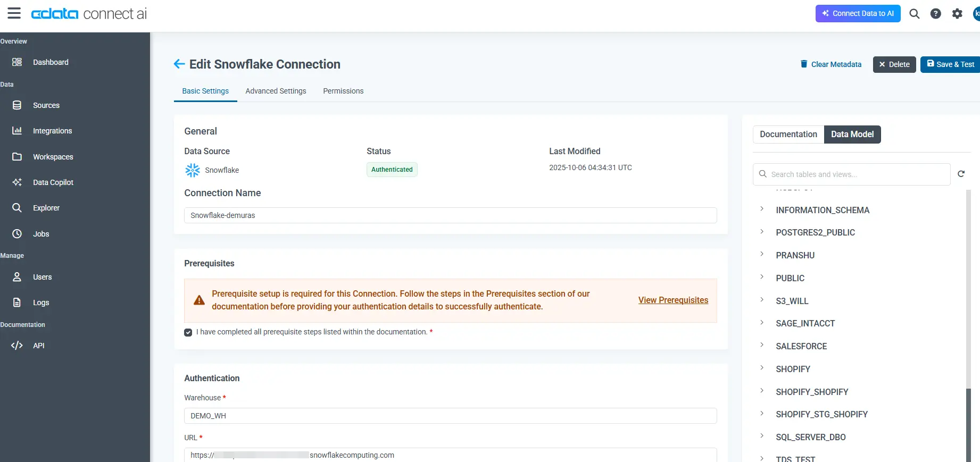The height and width of the screenshot is (462, 980).
Task: Click the Save & Test button
Action: (950, 64)
